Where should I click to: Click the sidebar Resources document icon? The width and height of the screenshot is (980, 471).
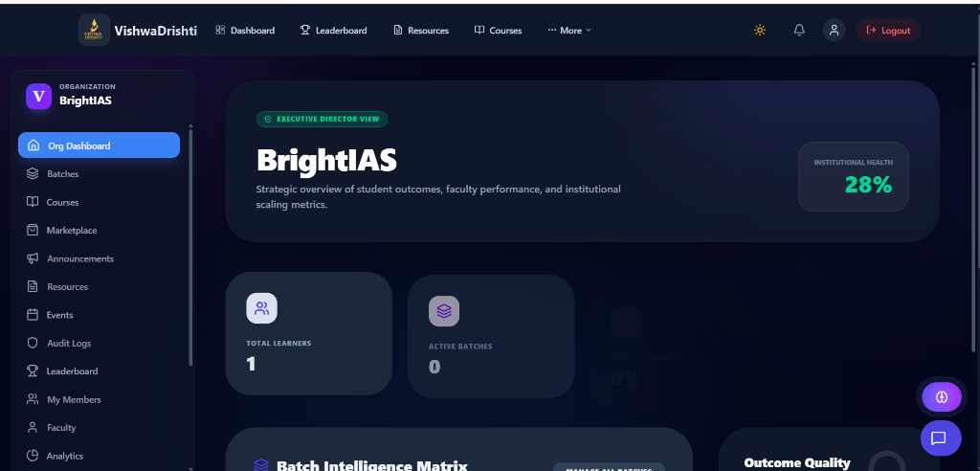click(x=33, y=286)
